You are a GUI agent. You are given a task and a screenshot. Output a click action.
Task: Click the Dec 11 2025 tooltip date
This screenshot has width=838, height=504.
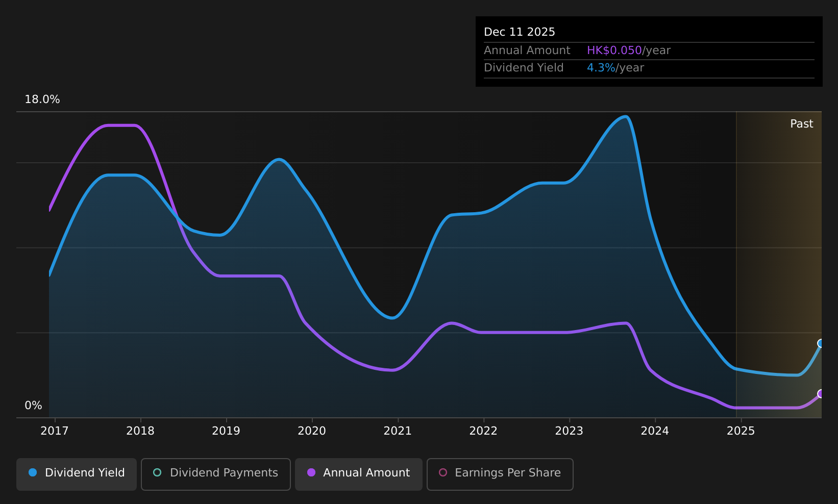(520, 32)
